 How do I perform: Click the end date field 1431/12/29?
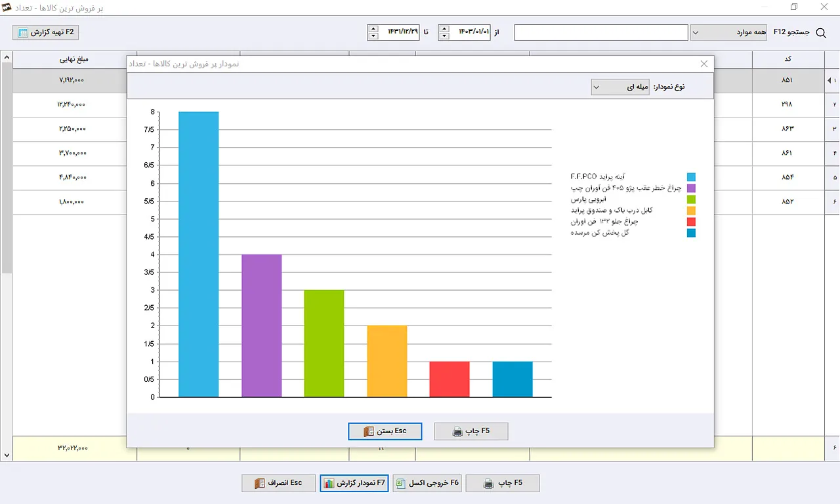click(x=399, y=32)
